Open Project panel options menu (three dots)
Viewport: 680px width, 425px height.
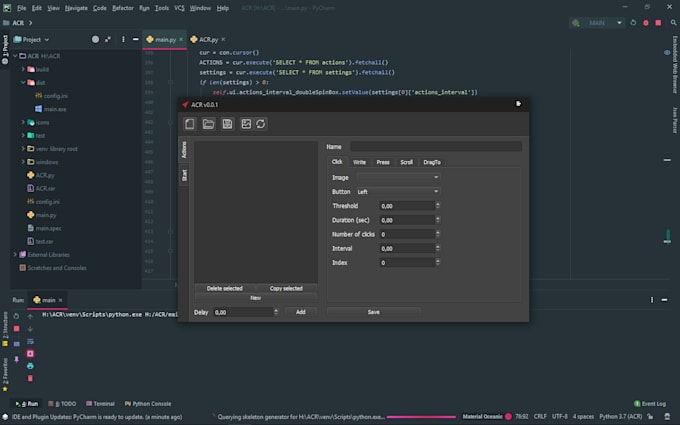click(123, 39)
